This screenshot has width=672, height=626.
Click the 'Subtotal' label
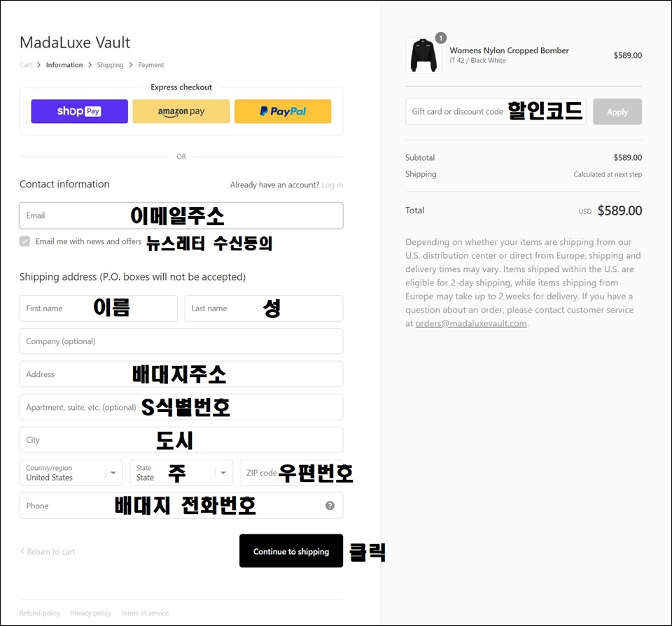(x=420, y=157)
